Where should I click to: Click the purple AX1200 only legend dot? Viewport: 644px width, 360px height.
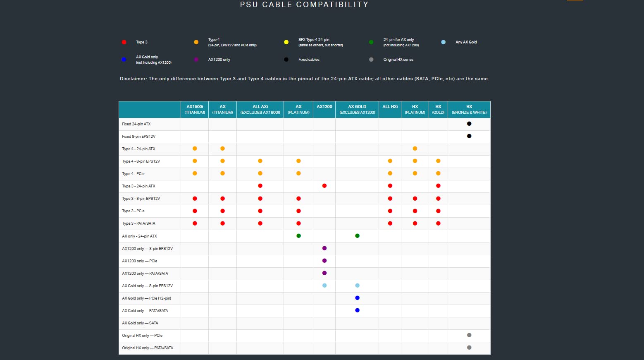[196, 60]
